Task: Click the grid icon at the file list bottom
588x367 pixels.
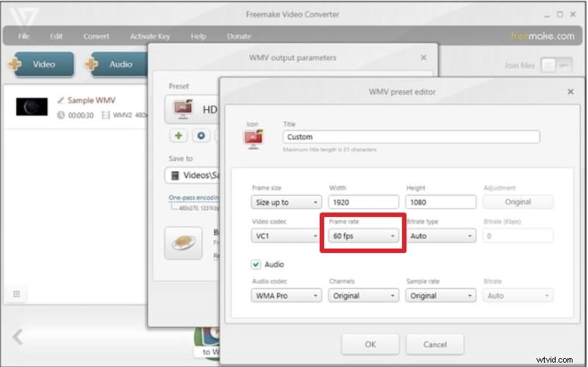Action: (16, 294)
